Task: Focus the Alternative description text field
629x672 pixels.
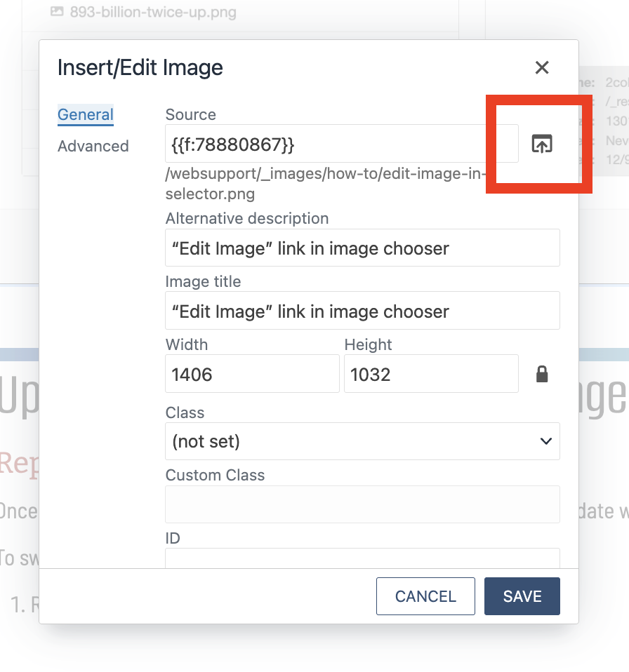Action: [x=362, y=248]
